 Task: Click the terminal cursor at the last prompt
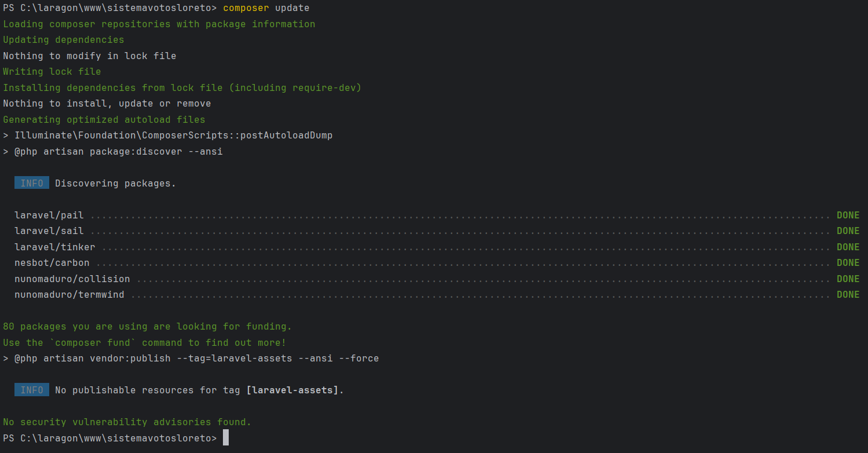[226, 438]
